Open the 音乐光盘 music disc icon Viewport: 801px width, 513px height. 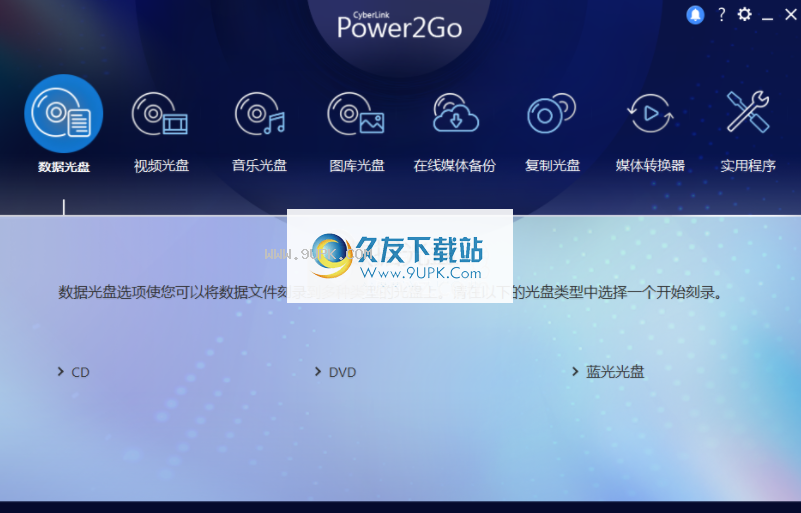[x=260, y=113]
